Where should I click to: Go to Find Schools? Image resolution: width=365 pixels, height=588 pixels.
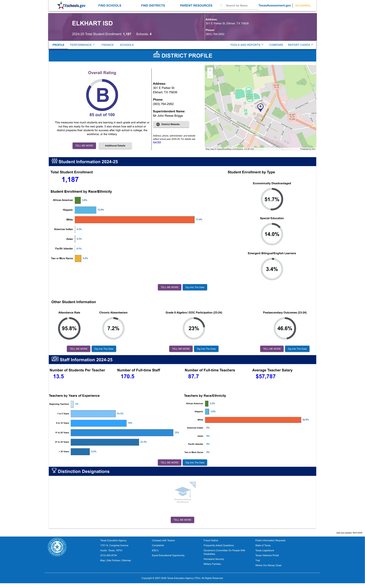click(x=110, y=6)
